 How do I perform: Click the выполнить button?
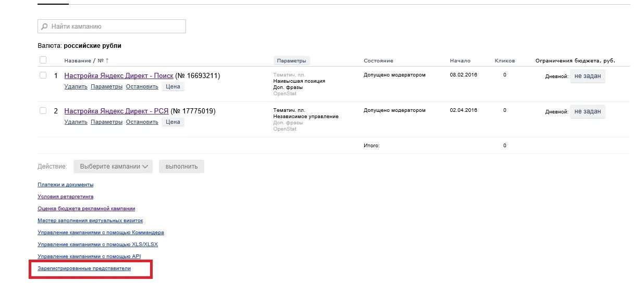181,166
